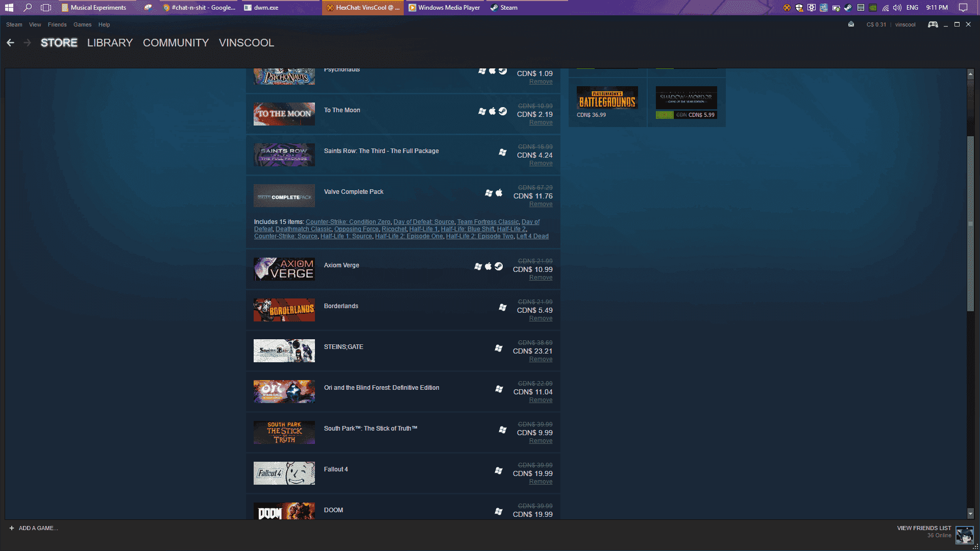Switch to the LIBRARY tab

tap(110, 43)
